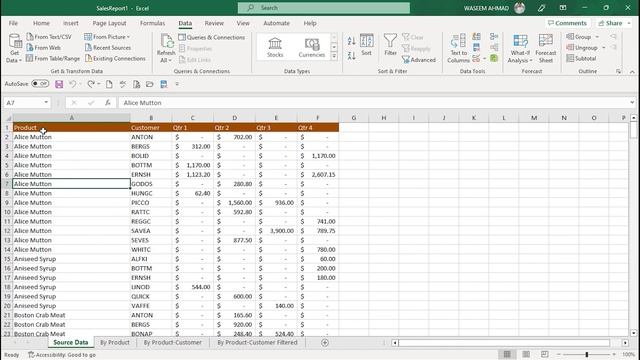The image size is (640, 360).
Task: Click the Undo arrow icon
Action: [x=72, y=84]
